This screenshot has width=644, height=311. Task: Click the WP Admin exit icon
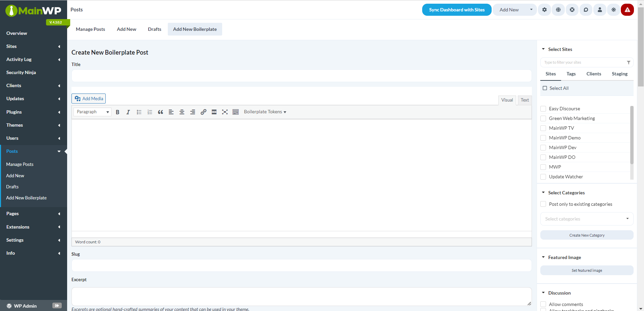tap(57, 306)
